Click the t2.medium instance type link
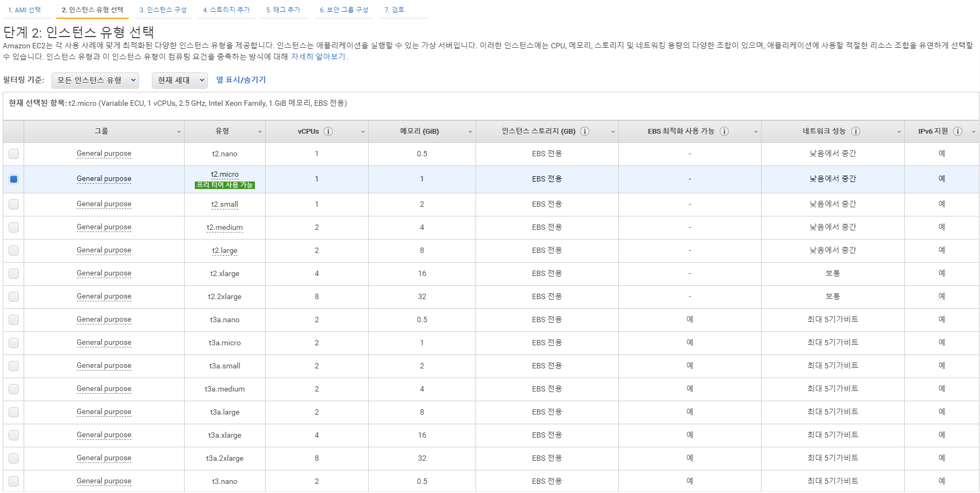This screenshot has height=493, width=980. pyautogui.click(x=225, y=228)
